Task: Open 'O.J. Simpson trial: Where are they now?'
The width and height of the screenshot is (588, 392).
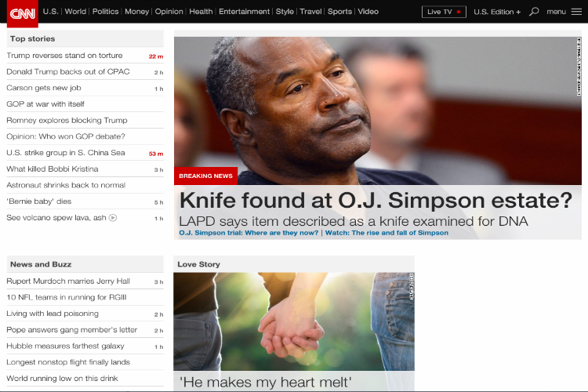Action: [249, 233]
